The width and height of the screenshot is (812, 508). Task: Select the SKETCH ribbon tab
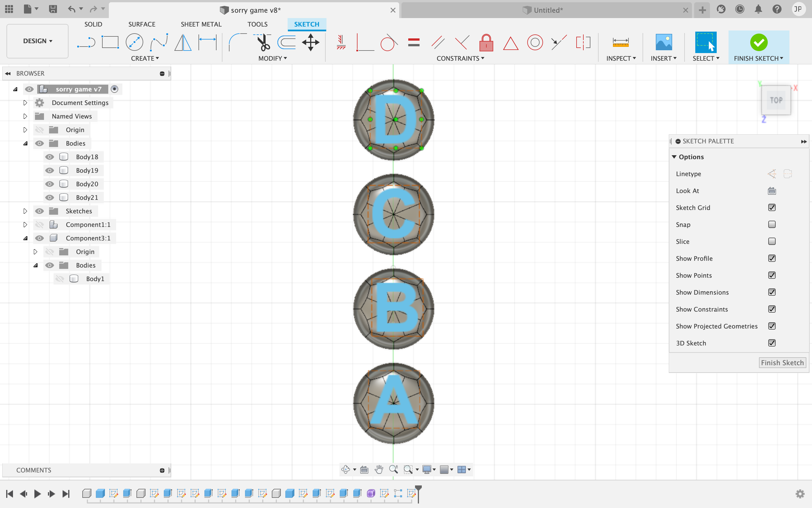coord(307,24)
